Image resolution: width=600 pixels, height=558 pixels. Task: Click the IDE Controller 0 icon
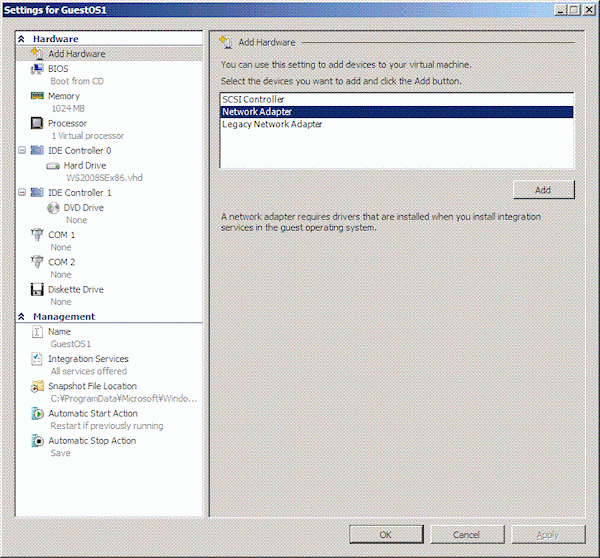(37, 150)
